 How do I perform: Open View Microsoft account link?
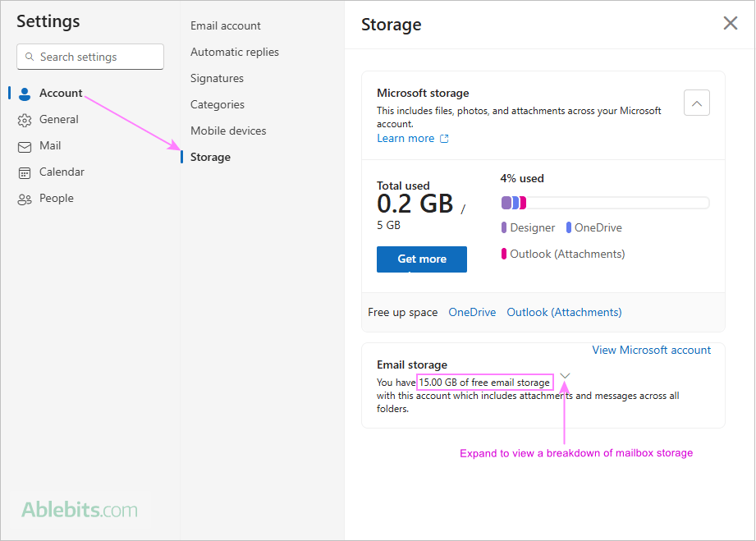pyautogui.click(x=652, y=350)
